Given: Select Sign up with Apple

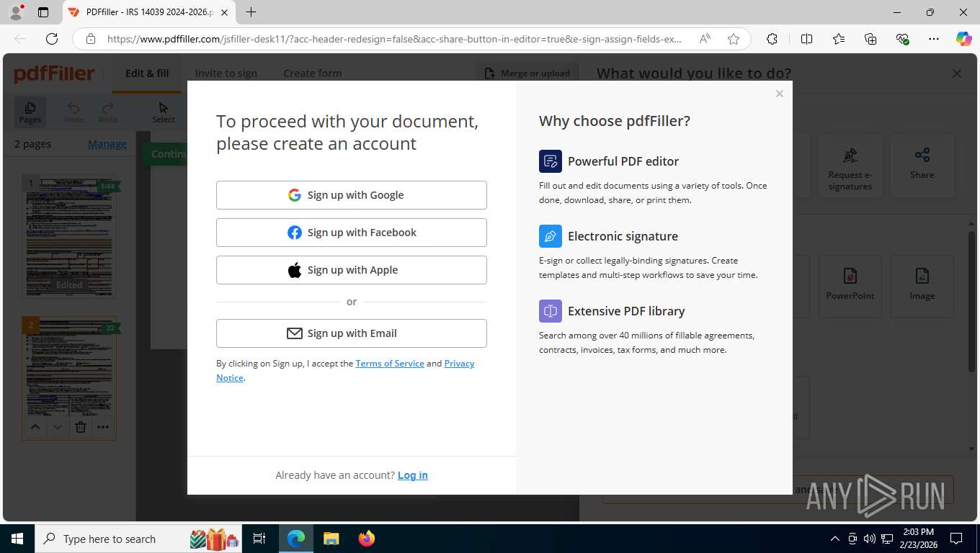Looking at the screenshot, I should [x=352, y=270].
